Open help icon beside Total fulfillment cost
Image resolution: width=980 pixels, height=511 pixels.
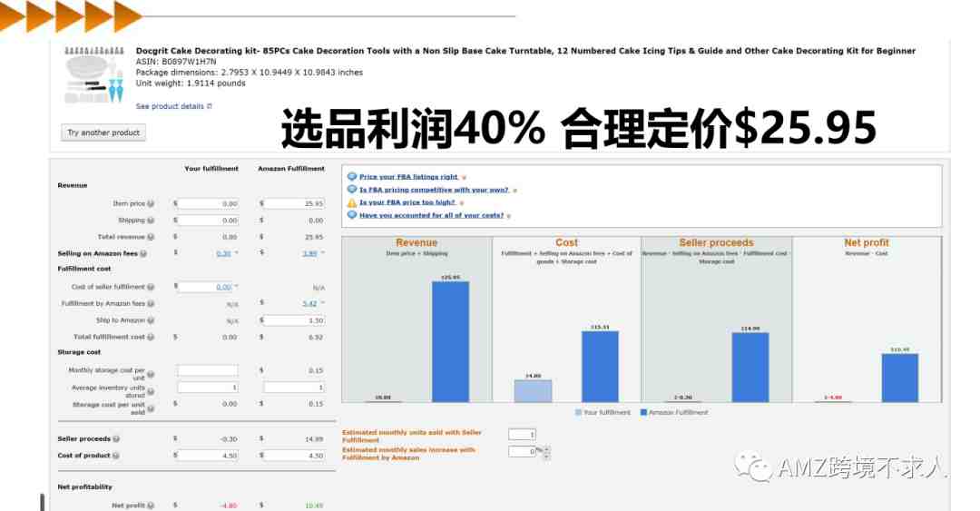(x=151, y=337)
